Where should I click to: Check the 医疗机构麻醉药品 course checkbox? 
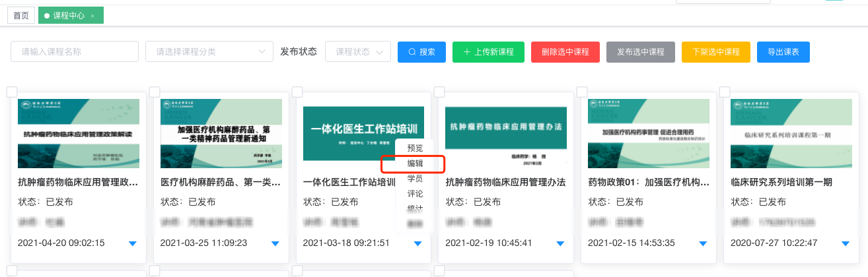coord(155,92)
